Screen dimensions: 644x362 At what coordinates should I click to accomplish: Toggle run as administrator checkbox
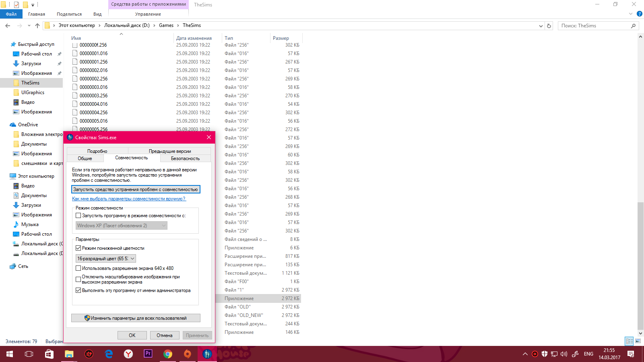pos(78,290)
